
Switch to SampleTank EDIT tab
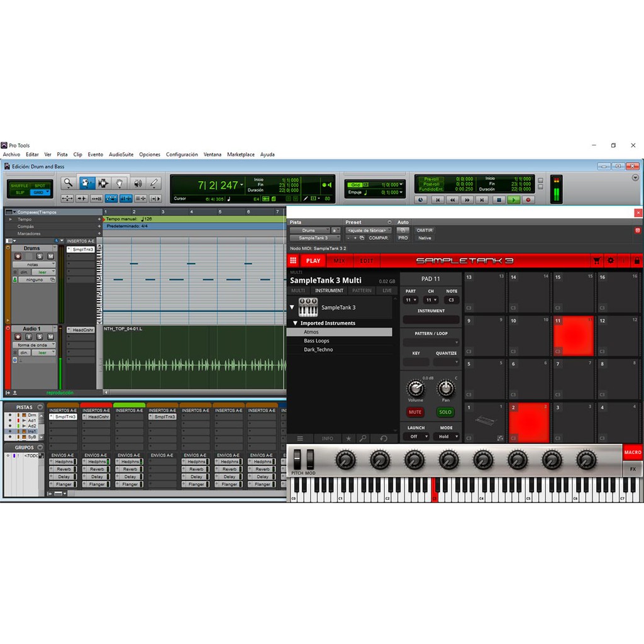pyautogui.click(x=367, y=261)
